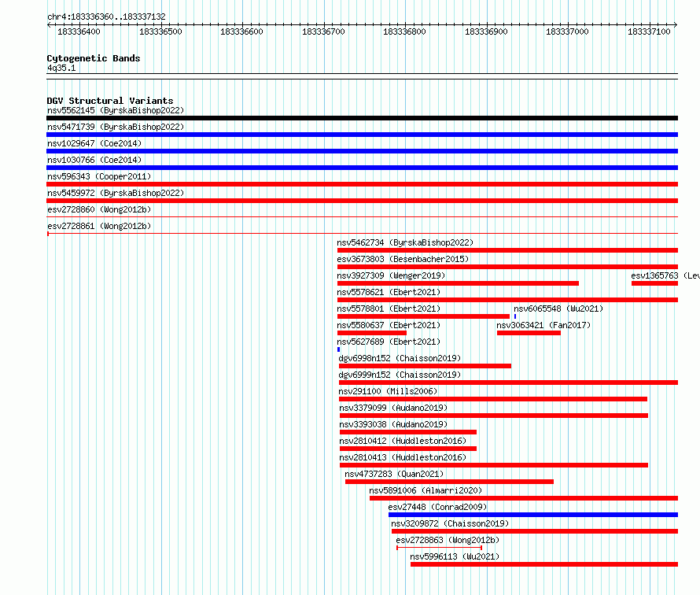Click the red nsv3063421 variant bar

pos(529,333)
